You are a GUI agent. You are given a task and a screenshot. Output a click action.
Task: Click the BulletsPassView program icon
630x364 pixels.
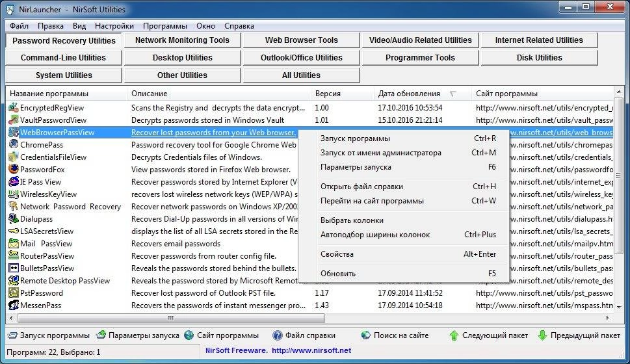13,268
